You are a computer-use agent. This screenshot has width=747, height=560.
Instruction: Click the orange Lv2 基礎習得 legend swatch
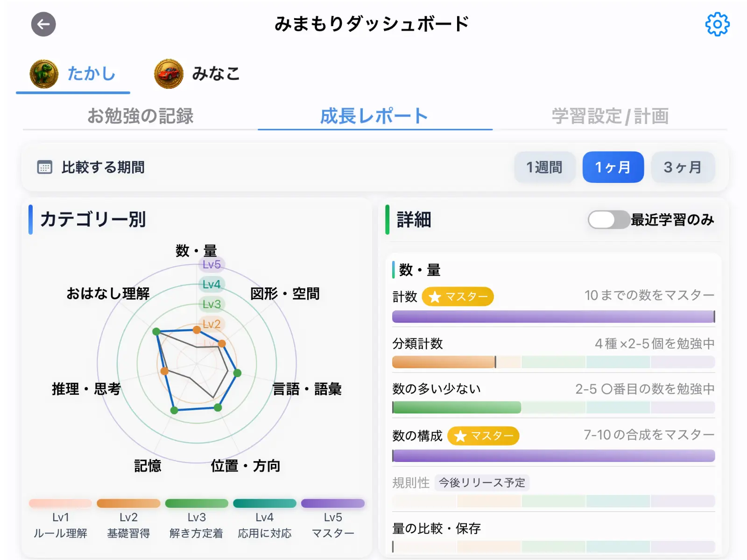click(128, 504)
